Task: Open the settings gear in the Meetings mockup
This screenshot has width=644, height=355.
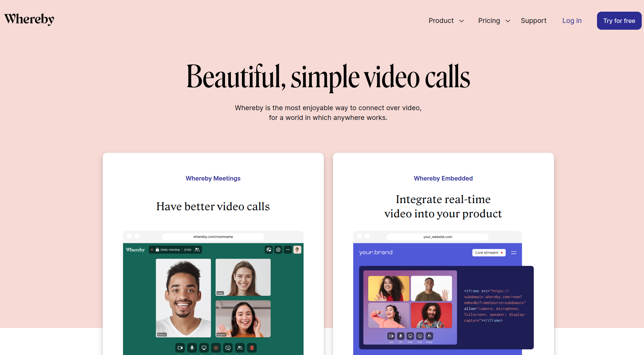Action: point(278,250)
